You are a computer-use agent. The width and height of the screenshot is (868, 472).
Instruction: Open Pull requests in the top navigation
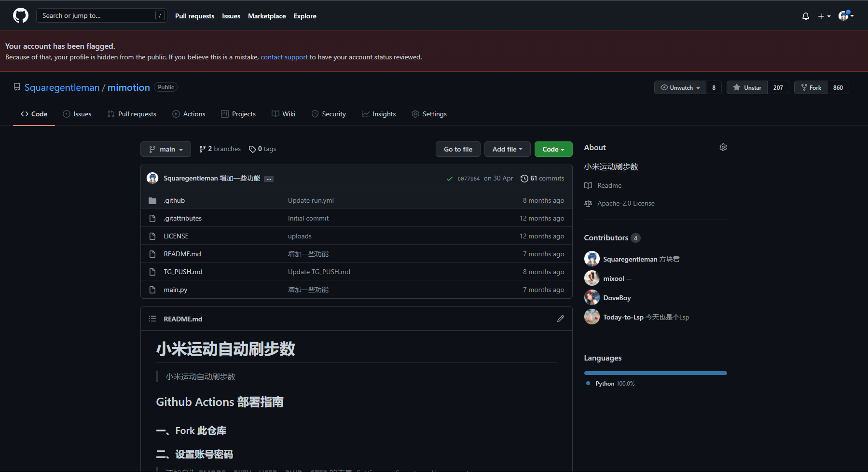tap(195, 16)
